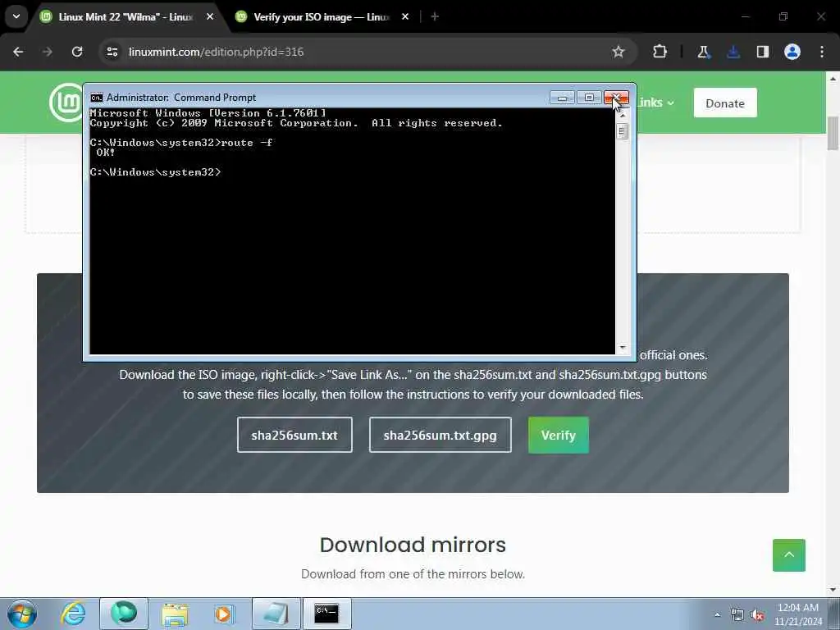Image resolution: width=840 pixels, height=630 pixels.
Task: Open the sha256sum.txt.gpg button
Action: pyautogui.click(x=441, y=435)
